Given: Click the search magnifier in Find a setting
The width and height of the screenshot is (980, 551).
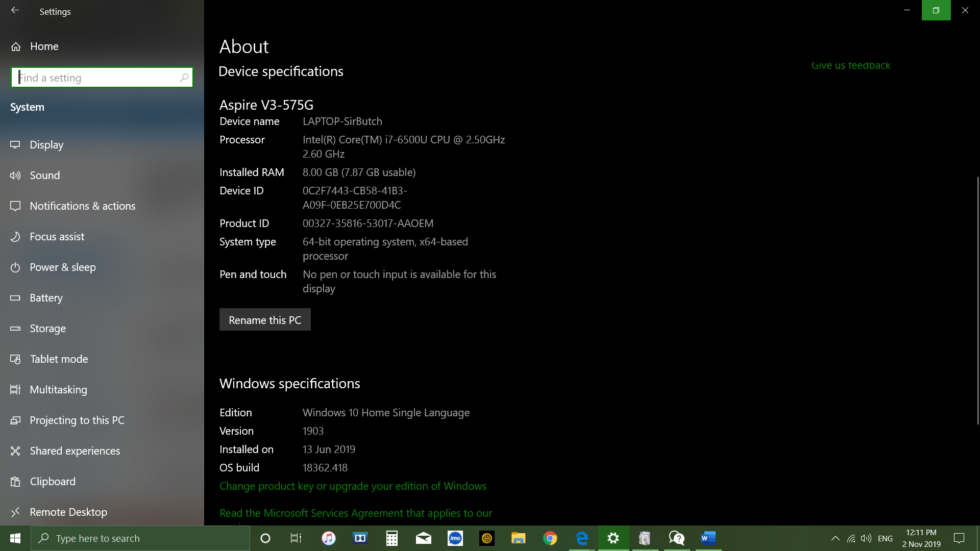Looking at the screenshot, I should [184, 78].
